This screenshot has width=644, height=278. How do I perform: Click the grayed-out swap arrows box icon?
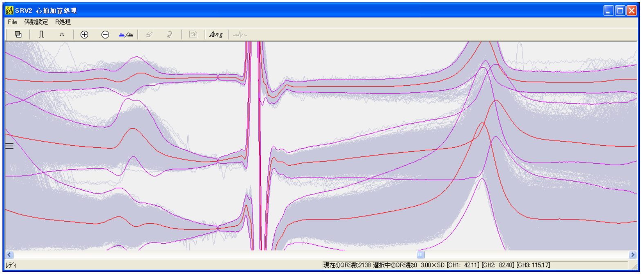[193, 35]
